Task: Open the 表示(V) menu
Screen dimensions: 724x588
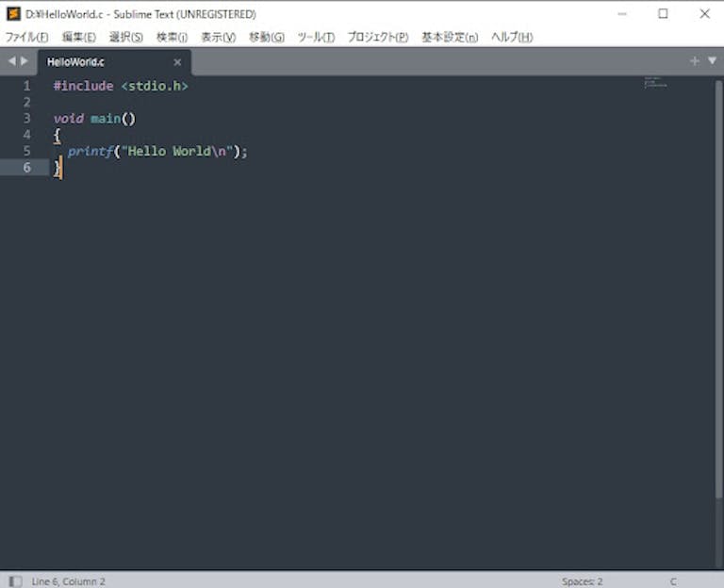Action: [x=219, y=37]
